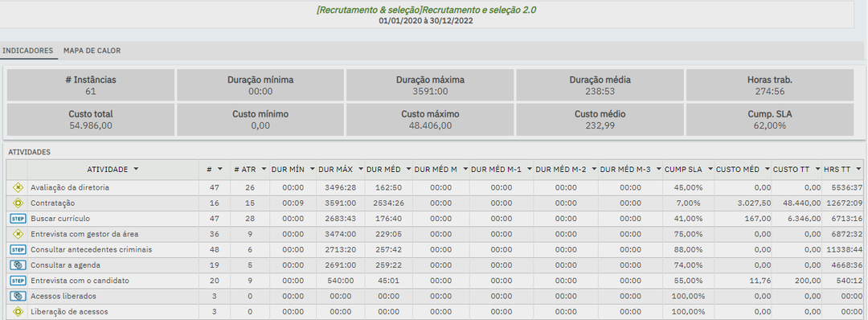This screenshot has width=868, height=320.
Task: Open the ATIVIDADE column sort dropdown
Action: pyautogui.click(x=136, y=168)
